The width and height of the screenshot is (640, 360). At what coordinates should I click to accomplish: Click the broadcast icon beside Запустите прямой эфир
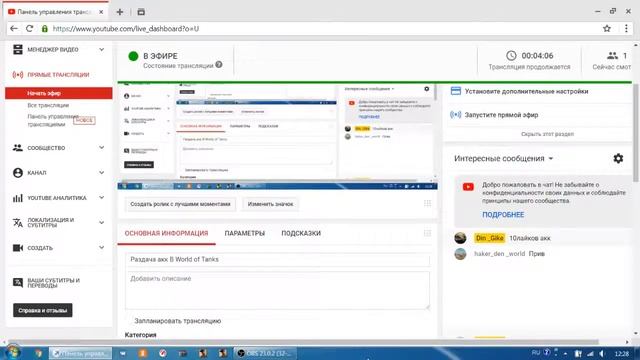pyautogui.click(x=456, y=115)
